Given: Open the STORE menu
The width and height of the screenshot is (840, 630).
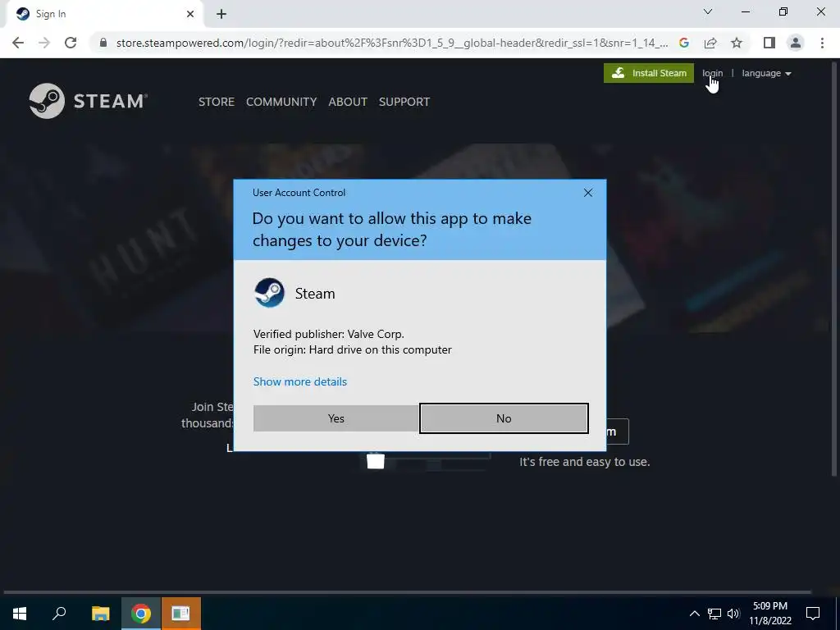Looking at the screenshot, I should click(217, 102).
